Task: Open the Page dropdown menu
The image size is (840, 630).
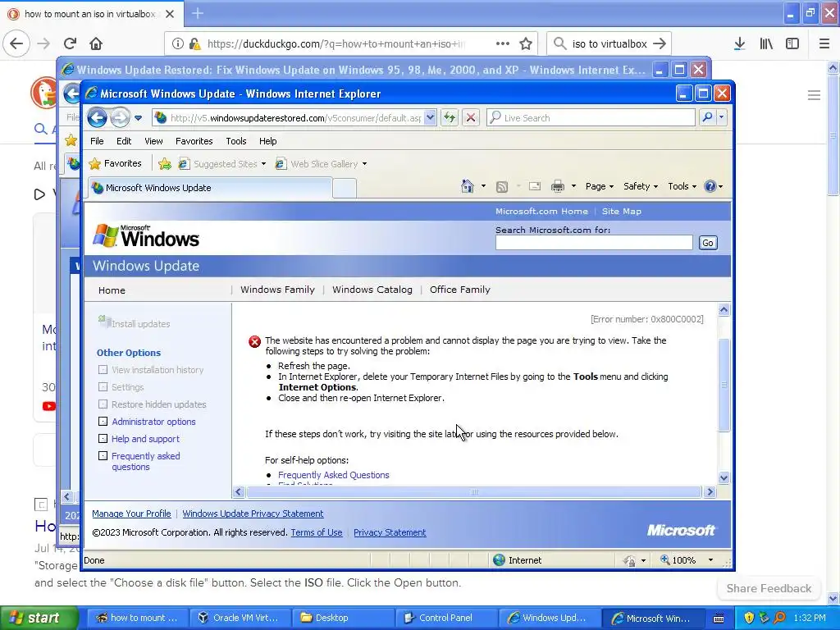Action: coord(600,186)
